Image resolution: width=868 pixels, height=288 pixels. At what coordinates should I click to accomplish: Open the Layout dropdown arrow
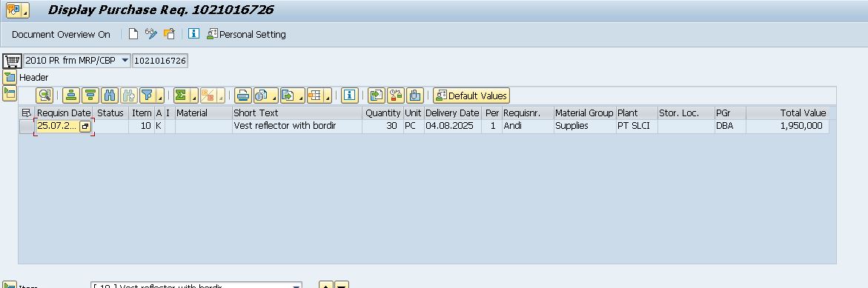[328, 96]
